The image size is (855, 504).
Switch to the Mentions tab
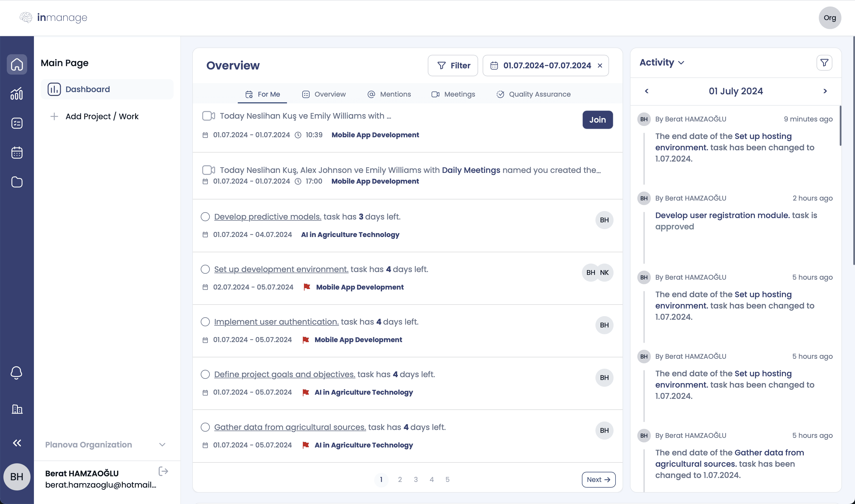click(x=389, y=94)
